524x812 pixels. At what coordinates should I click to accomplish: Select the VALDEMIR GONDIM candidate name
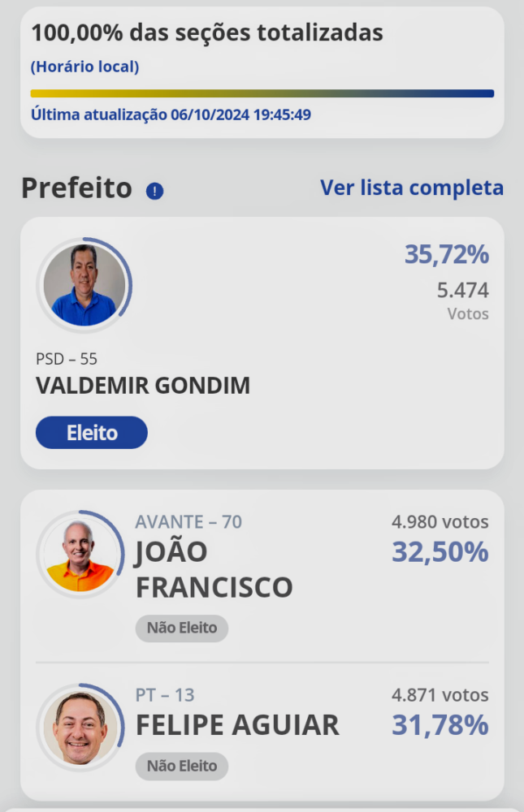tap(143, 387)
